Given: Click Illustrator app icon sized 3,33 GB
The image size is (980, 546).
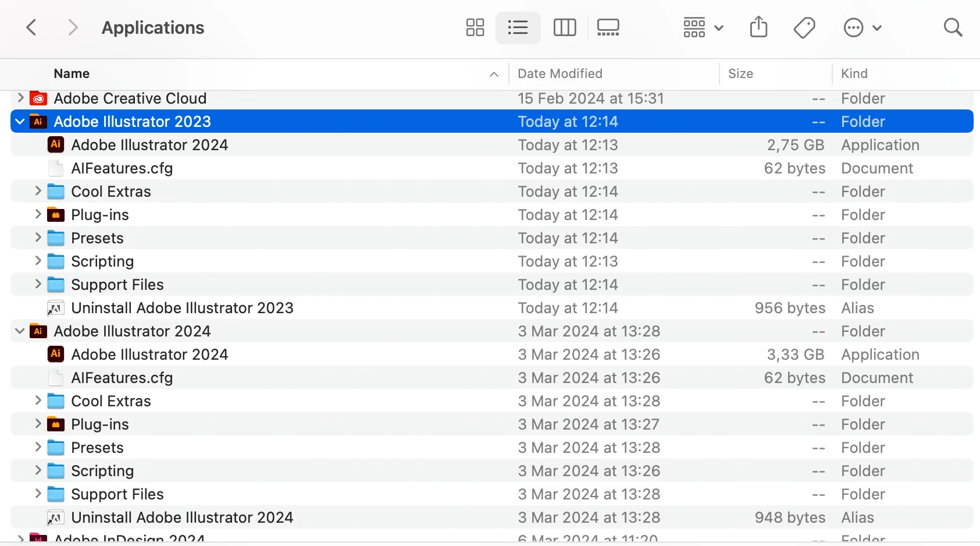Looking at the screenshot, I should tap(56, 354).
